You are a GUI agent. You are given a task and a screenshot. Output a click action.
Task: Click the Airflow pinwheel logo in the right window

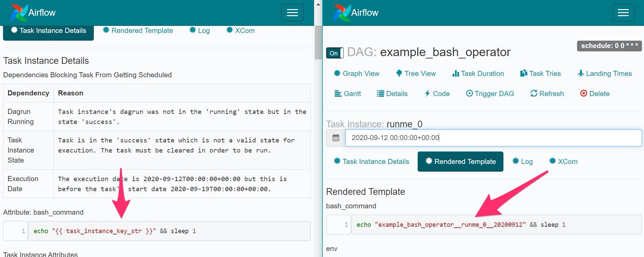click(x=342, y=13)
